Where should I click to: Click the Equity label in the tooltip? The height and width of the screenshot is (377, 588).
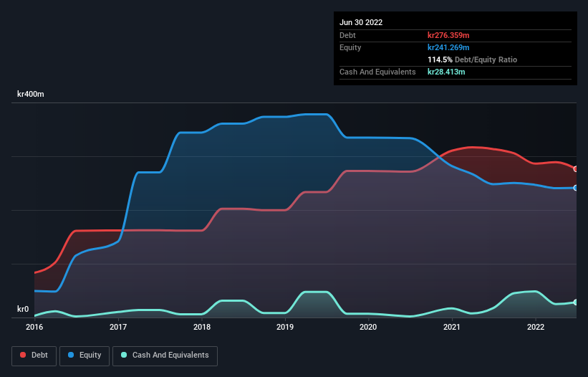click(350, 47)
